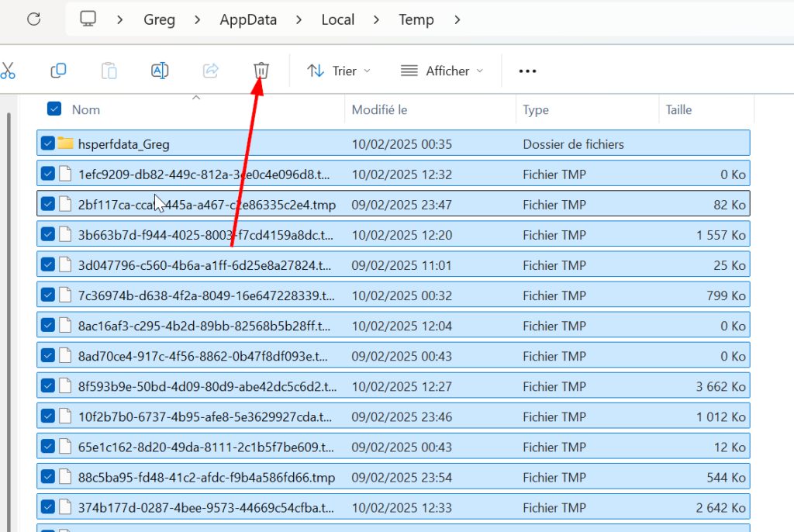Screen dimensions: 794x532
Task: Click the 3 662 Ko size value
Action: click(720, 386)
